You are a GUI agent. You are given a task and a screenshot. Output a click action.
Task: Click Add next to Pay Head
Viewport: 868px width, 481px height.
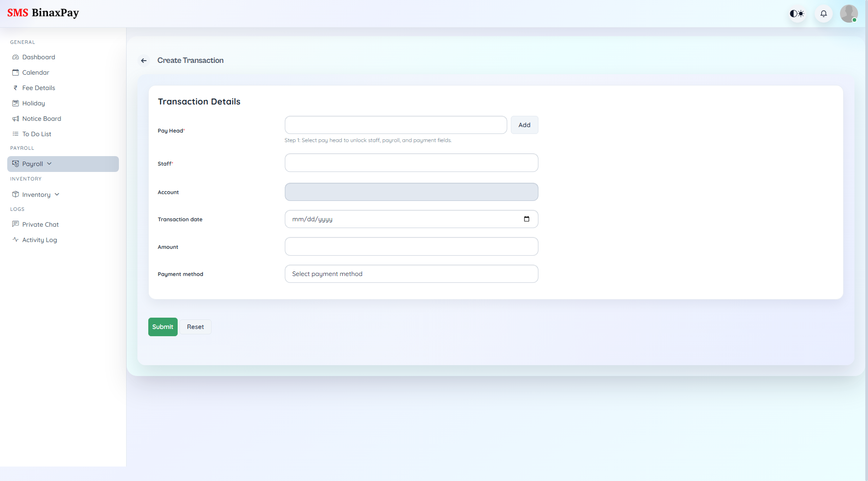524,125
